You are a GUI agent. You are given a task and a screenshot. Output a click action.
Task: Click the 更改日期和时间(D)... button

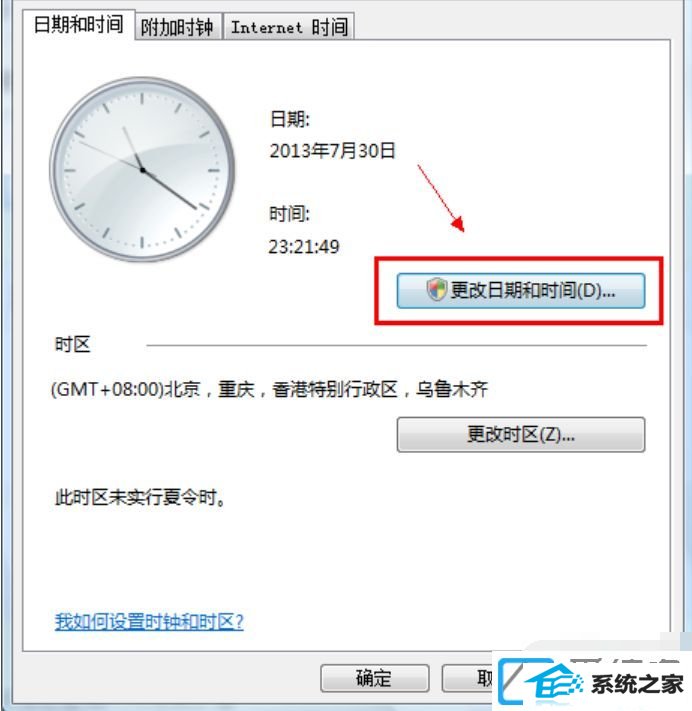point(521,291)
